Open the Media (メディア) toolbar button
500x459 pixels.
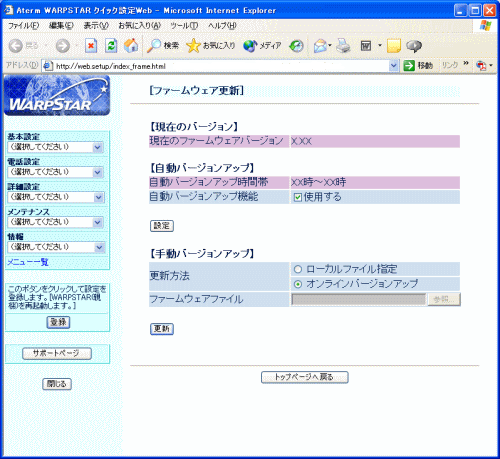pyautogui.click(x=262, y=46)
